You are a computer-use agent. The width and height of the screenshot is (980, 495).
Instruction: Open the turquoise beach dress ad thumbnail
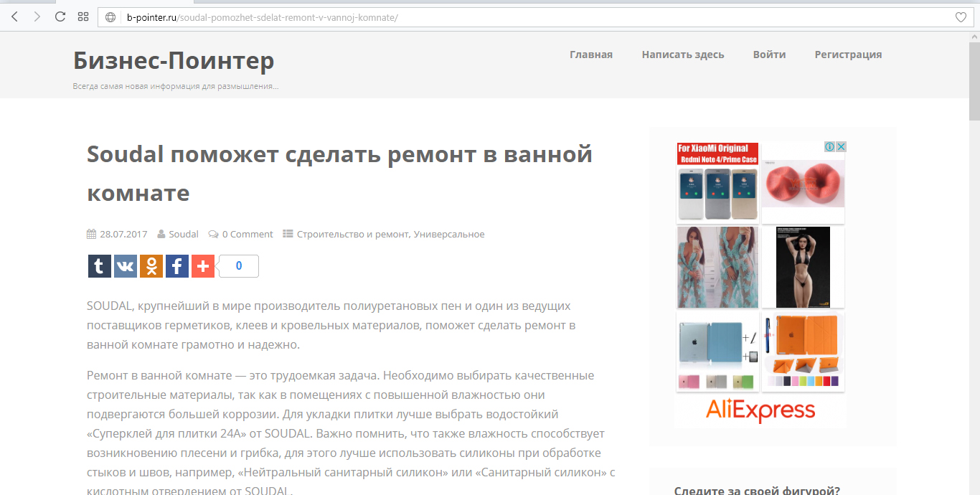[717, 267]
